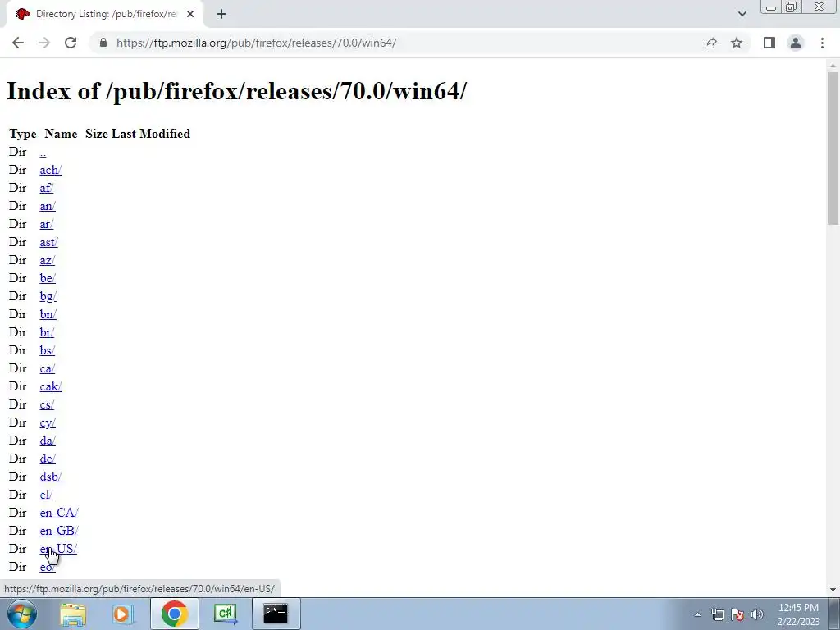
Task: Open the Windows Start menu
Action: [22, 614]
